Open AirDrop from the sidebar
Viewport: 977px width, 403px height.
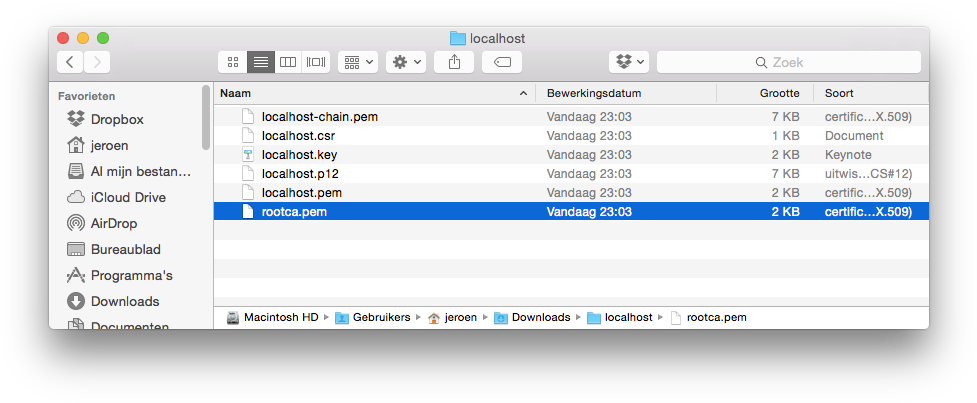coord(113,223)
